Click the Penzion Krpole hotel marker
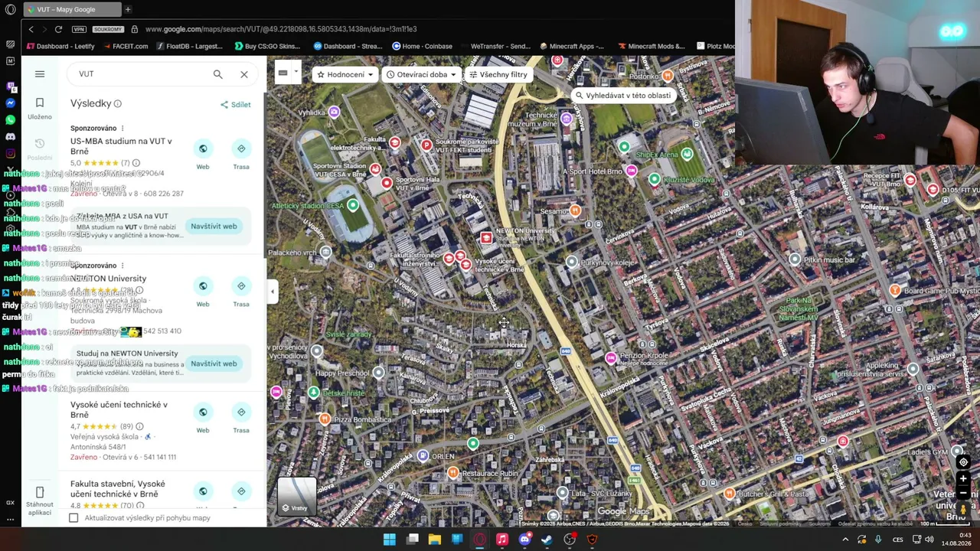 point(611,357)
